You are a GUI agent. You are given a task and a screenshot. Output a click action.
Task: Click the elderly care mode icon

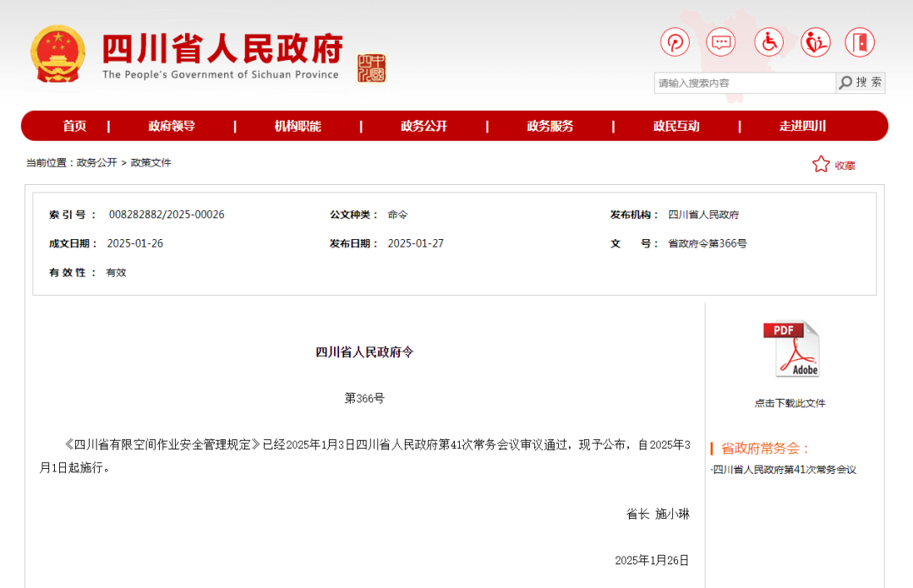coord(815,42)
